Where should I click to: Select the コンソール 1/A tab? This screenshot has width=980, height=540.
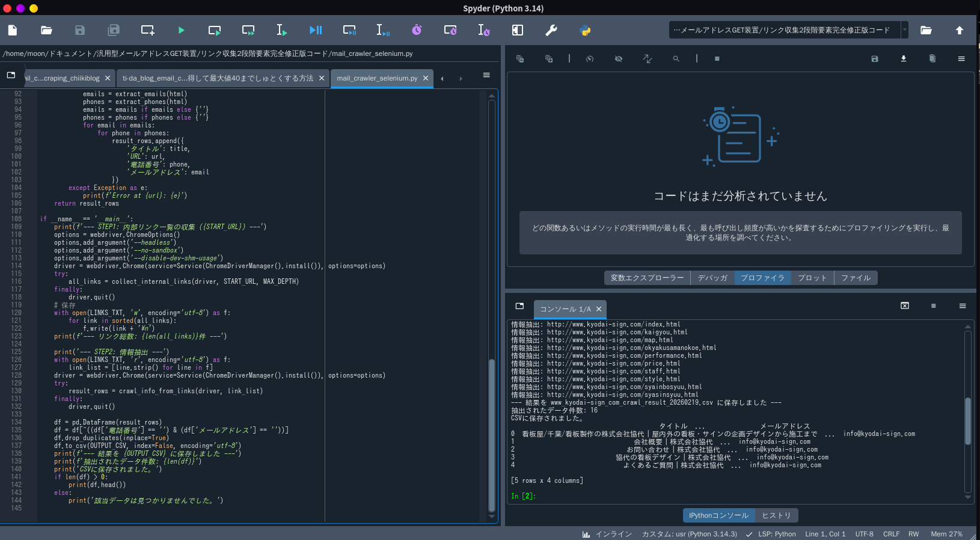click(565, 309)
